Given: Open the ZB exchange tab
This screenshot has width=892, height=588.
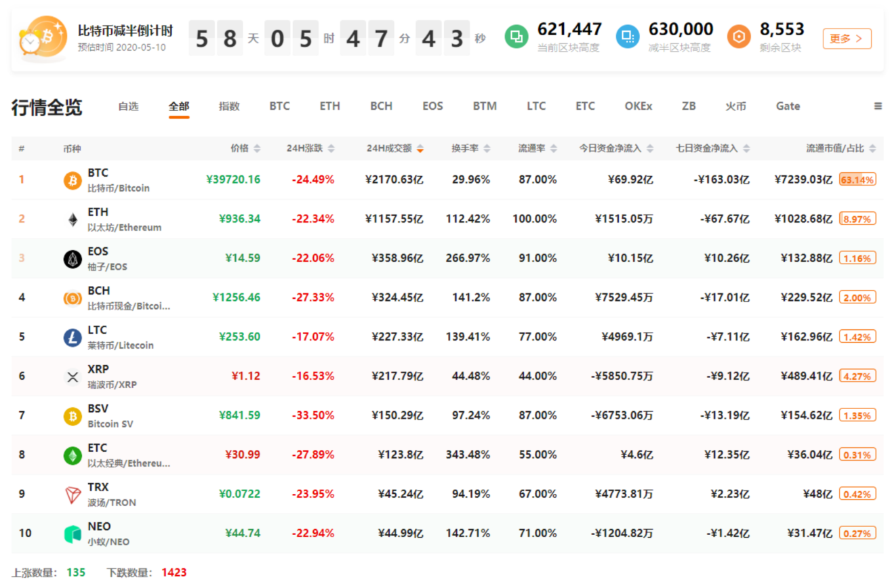Looking at the screenshot, I should (689, 106).
